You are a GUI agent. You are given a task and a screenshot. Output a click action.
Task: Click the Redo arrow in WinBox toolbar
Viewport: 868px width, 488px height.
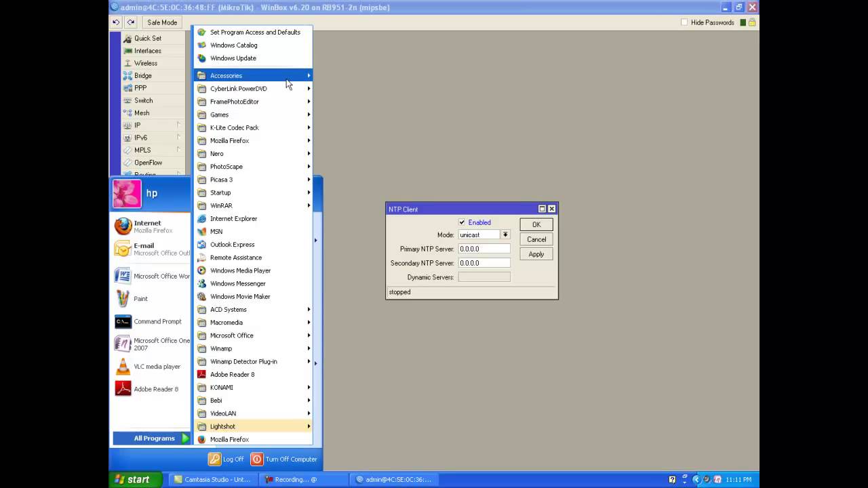click(131, 22)
